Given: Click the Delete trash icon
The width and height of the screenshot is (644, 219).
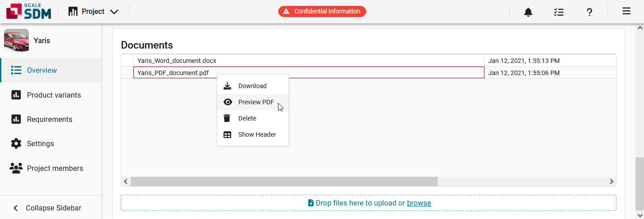Looking at the screenshot, I should tap(228, 118).
